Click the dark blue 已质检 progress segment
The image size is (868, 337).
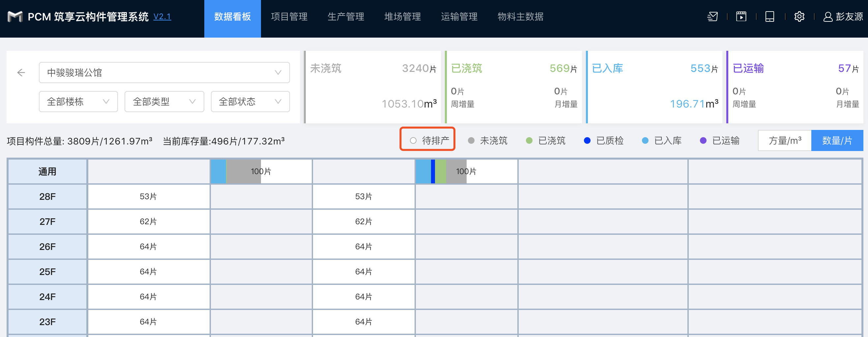(433, 171)
